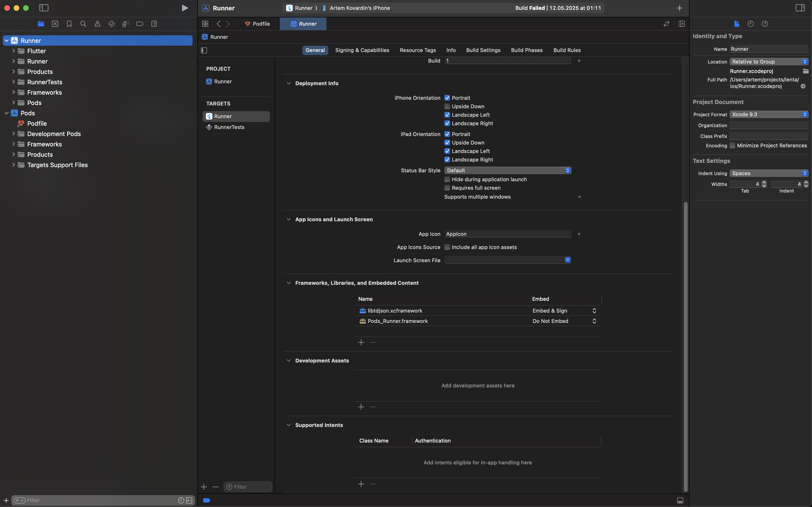The image size is (812, 507).
Task: Hide the project and targets list icon
Action: (x=204, y=50)
